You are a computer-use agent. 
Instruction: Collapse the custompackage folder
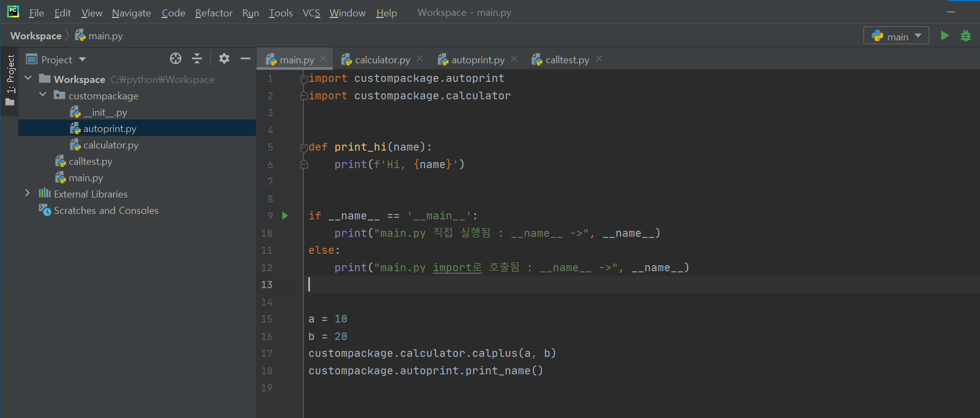pyautogui.click(x=43, y=95)
